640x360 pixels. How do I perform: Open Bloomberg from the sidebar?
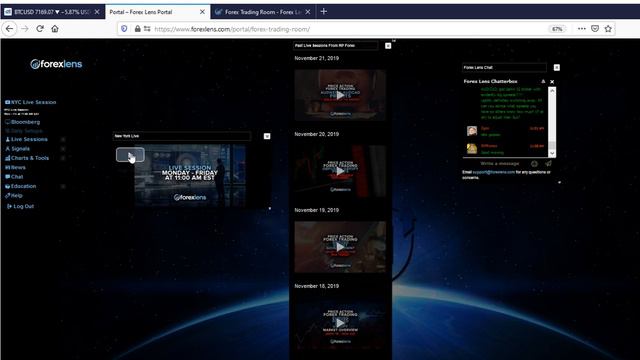(x=22, y=122)
